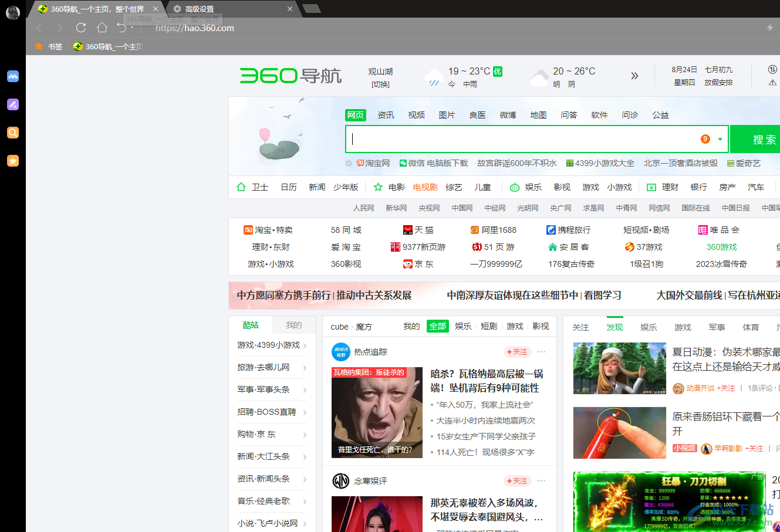Switch to the 360导航 browser tab

click(x=97, y=9)
